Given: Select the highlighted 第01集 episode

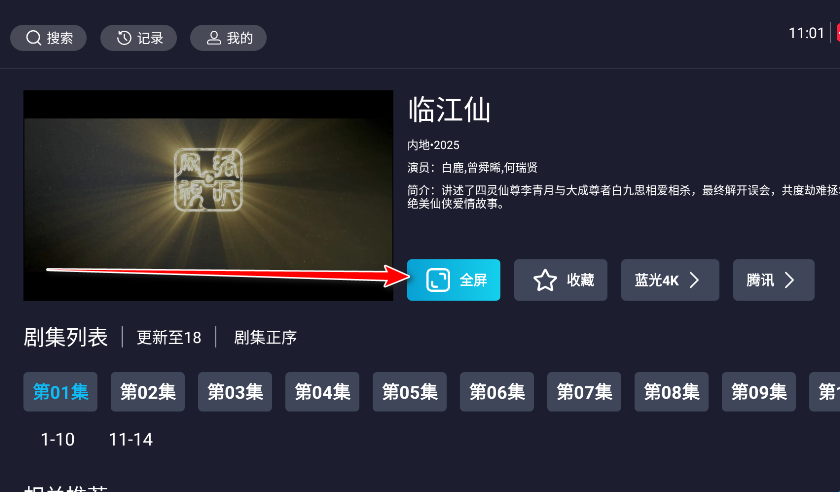Looking at the screenshot, I should tap(61, 392).
